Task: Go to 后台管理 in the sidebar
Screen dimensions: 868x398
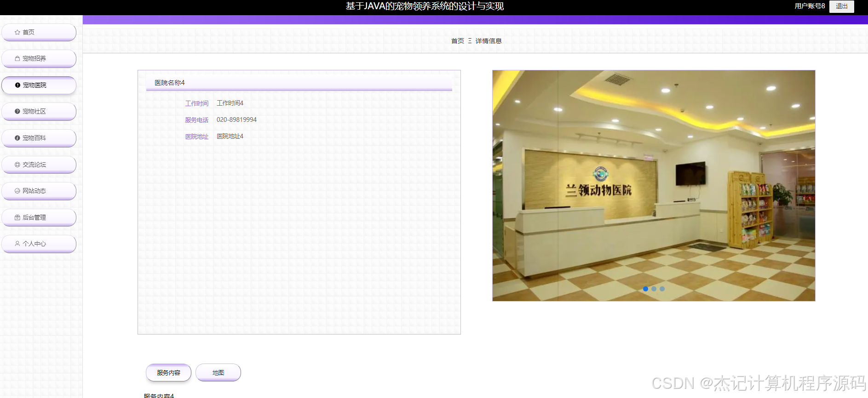Action: tap(39, 217)
